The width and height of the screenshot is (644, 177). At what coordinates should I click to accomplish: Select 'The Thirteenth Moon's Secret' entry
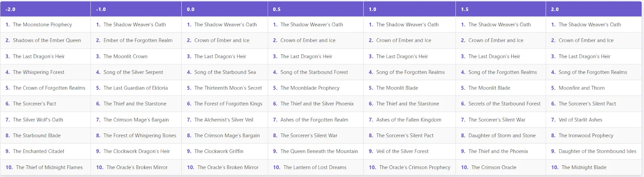point(228,88)
